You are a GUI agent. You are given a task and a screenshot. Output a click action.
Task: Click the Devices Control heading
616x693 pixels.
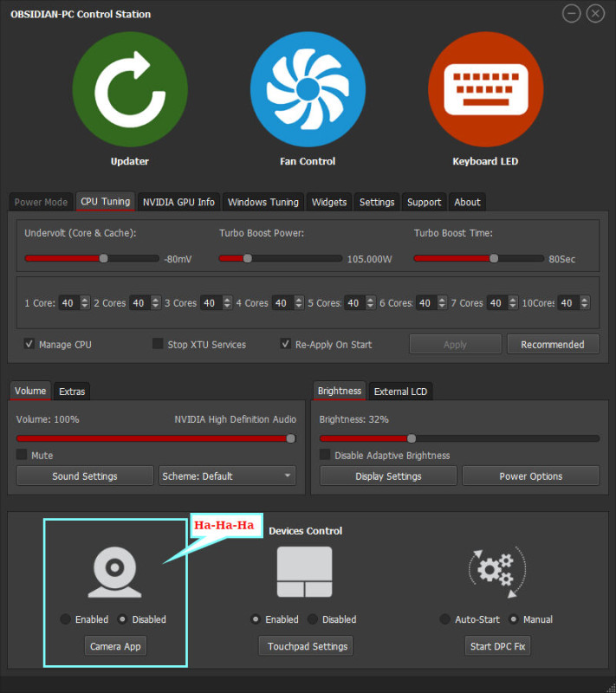point(305,531)
